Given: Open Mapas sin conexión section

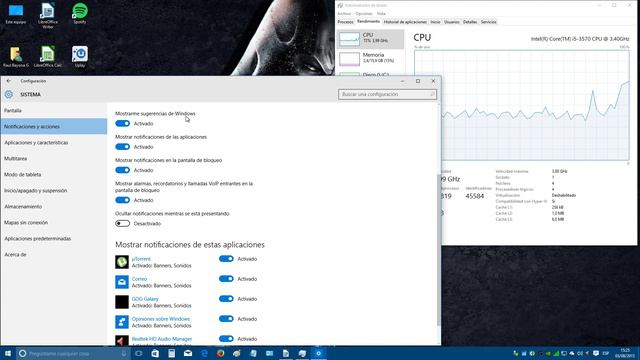Looking at the screenshot, I should [x=54, y=222].
